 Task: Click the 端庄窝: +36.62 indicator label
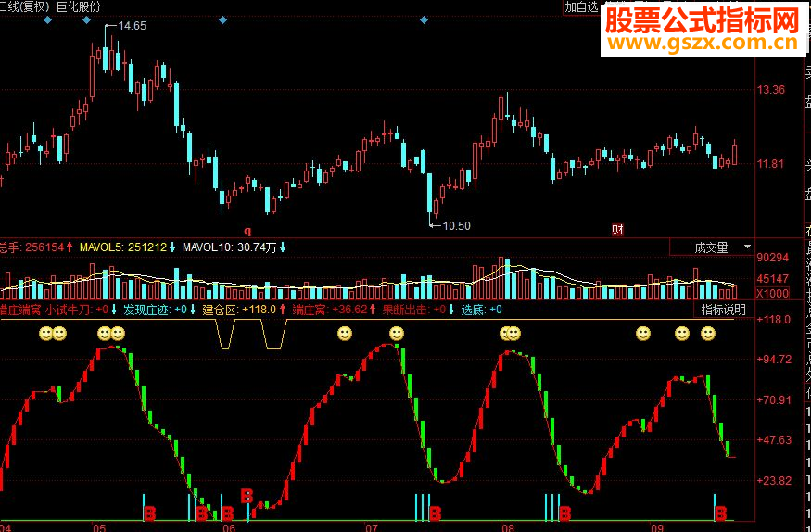point(334,310)
